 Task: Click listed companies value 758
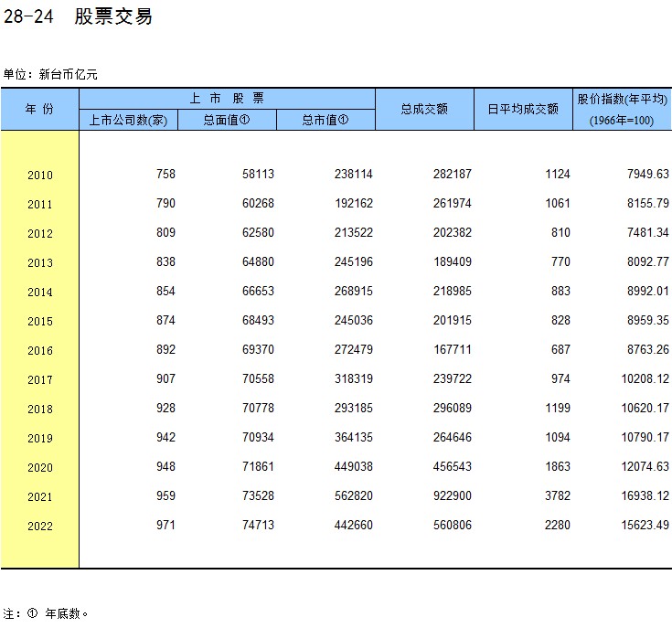point(165,174)
